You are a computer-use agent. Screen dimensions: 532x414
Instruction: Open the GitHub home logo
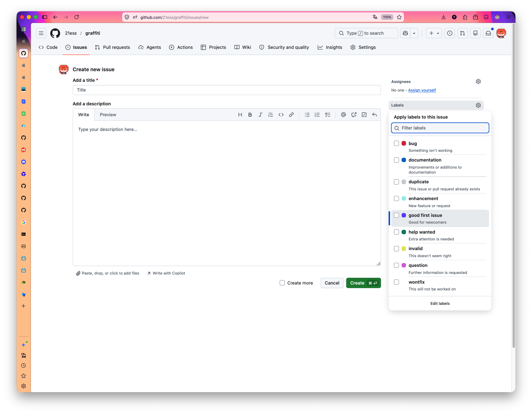point(55,33)
